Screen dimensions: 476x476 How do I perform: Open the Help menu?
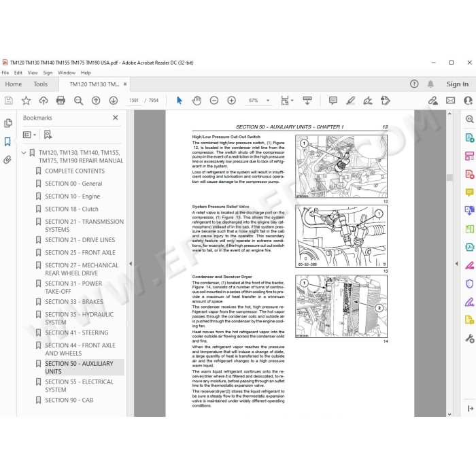tap(86, 73)
